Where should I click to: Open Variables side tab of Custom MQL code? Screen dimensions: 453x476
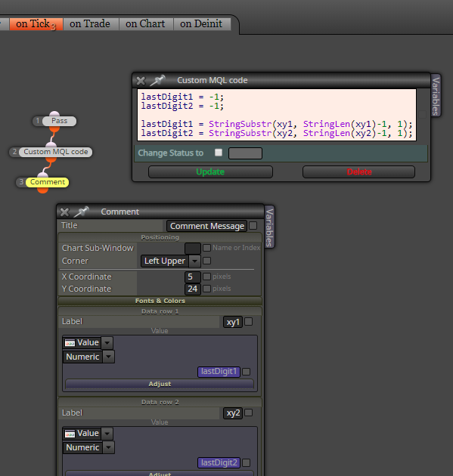click(x=436, y=96)
